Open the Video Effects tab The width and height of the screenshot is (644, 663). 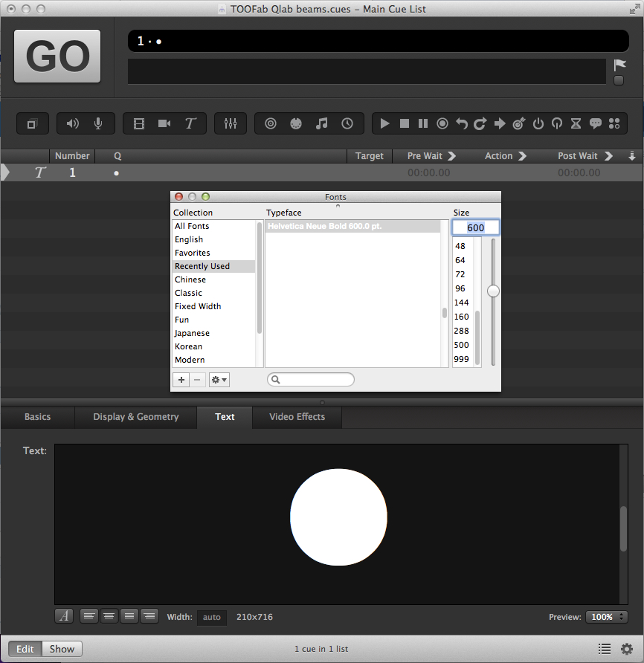(x=297, y=417)
